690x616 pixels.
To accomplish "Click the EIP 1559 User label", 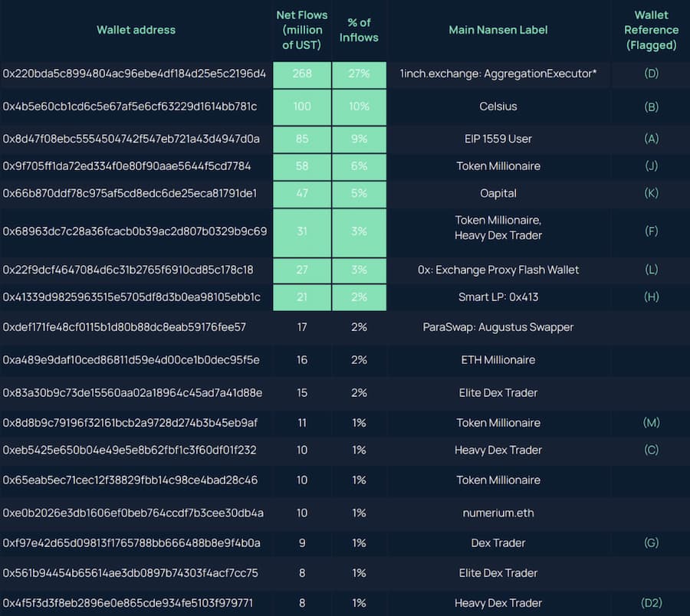I will pos(498,139).
